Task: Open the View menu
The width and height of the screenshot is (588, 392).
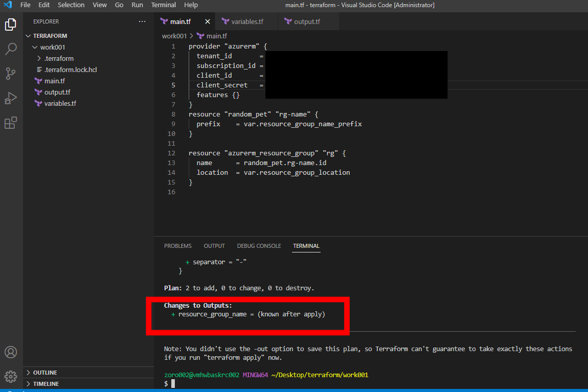Action: pyautogui.click(x=100, y=5)
